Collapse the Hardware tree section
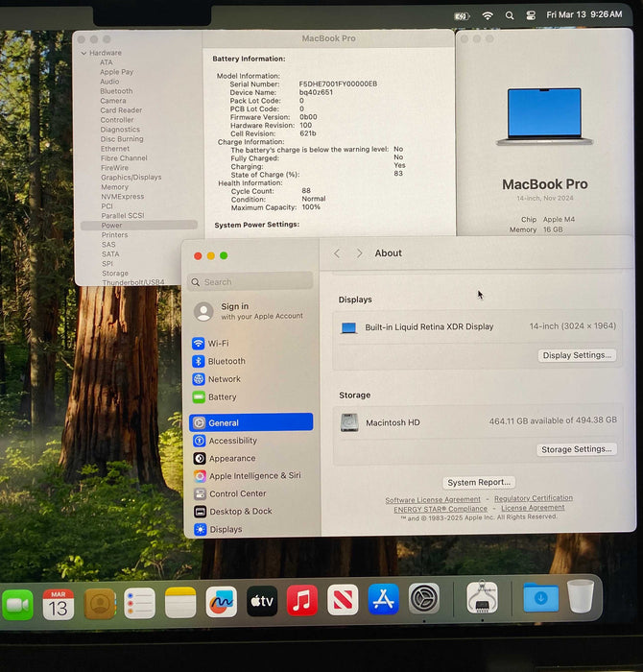The height and width of the screenshot is (672, 643). pyautogui.click(x=83, y=53)
